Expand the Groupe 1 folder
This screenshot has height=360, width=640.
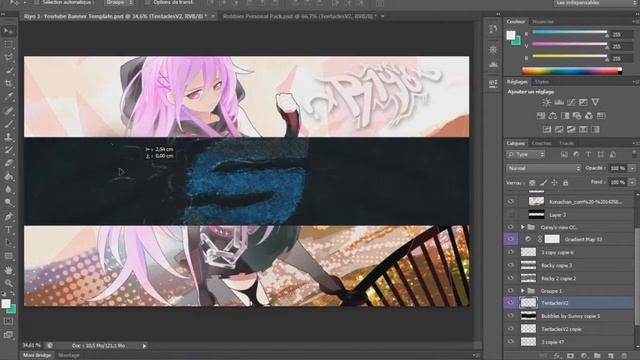(522, 291)
